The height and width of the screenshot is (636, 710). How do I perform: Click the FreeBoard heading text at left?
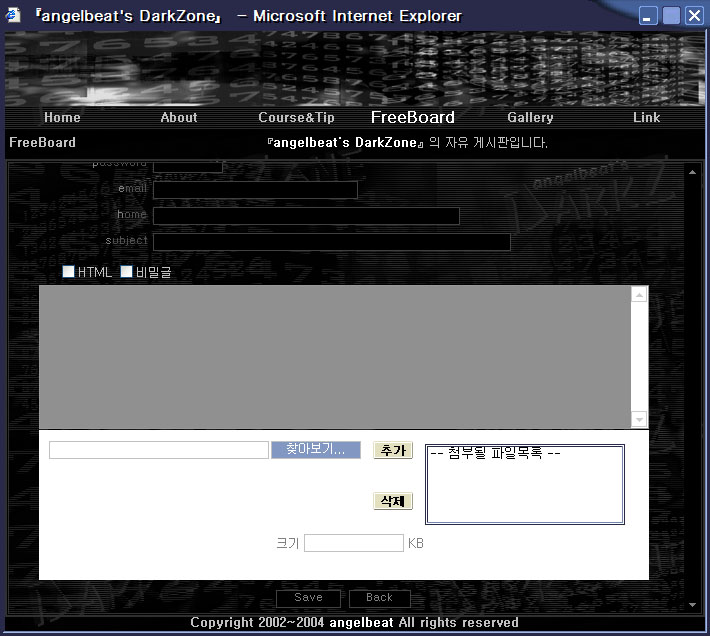pyautogui.click(x=43, y=142)
